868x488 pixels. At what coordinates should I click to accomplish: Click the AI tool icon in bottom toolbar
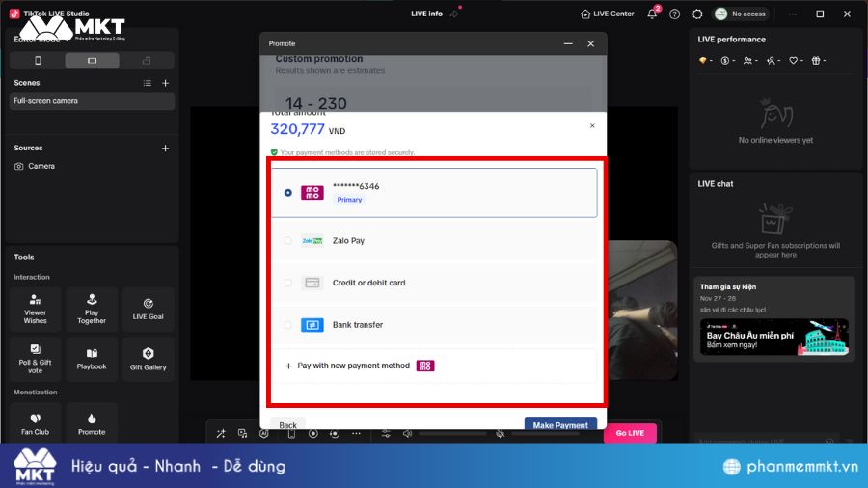pyautogui.click(x=264, y=433)
